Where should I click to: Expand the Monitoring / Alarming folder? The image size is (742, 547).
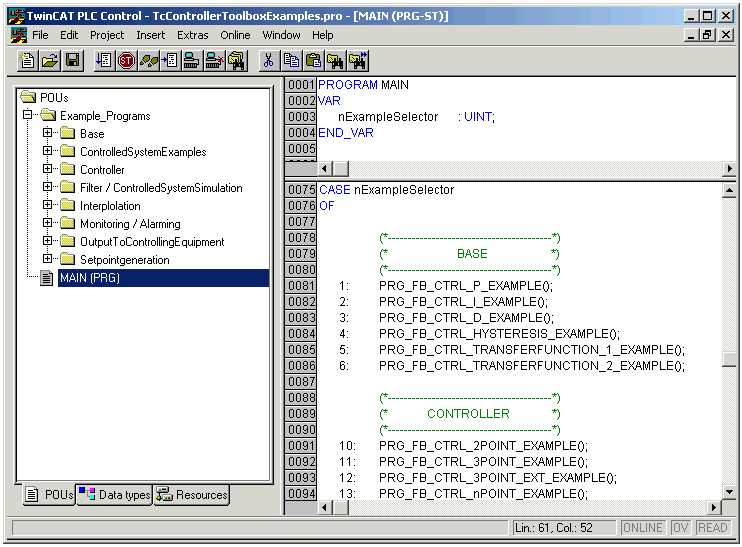click(47, 222)
